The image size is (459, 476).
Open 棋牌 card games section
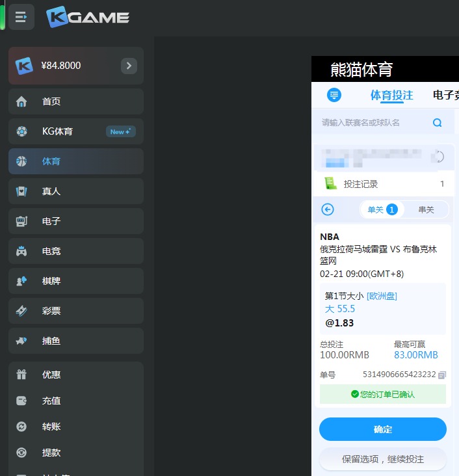point(76,281)
